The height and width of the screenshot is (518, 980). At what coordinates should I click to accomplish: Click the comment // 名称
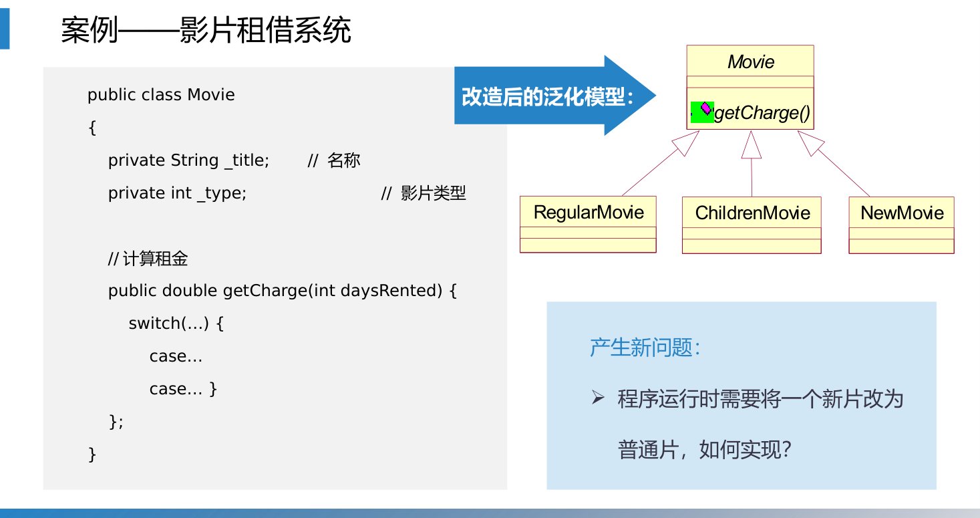point(335,160)
